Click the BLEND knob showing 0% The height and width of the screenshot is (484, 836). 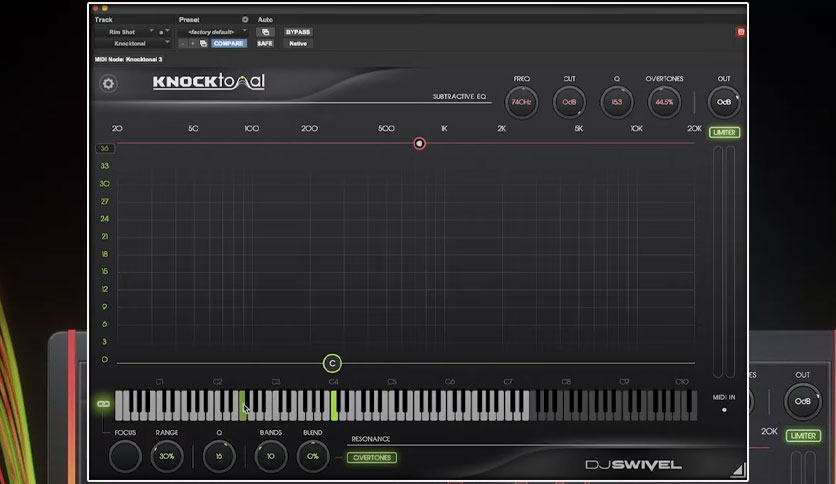tap(312, 456)
